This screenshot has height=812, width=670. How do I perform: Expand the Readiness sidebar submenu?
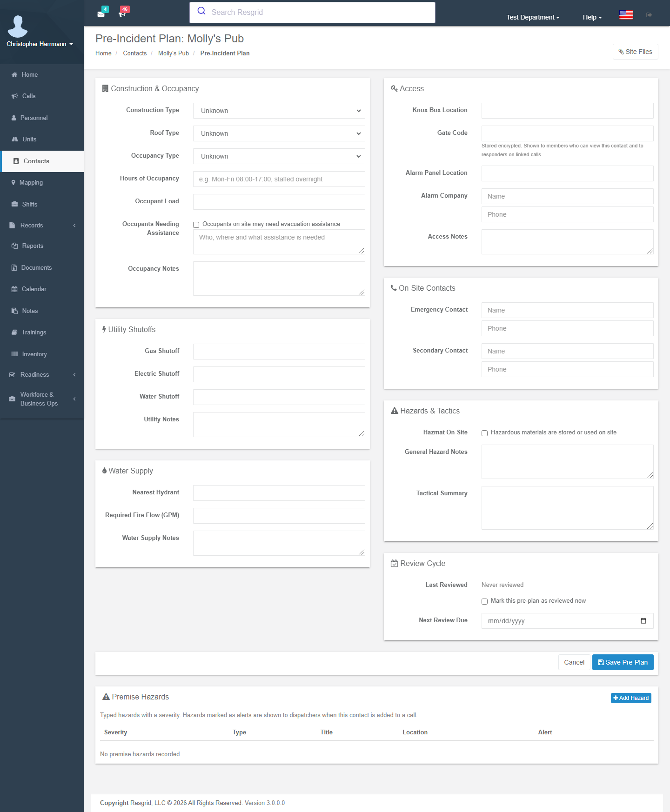coord(42,375)
